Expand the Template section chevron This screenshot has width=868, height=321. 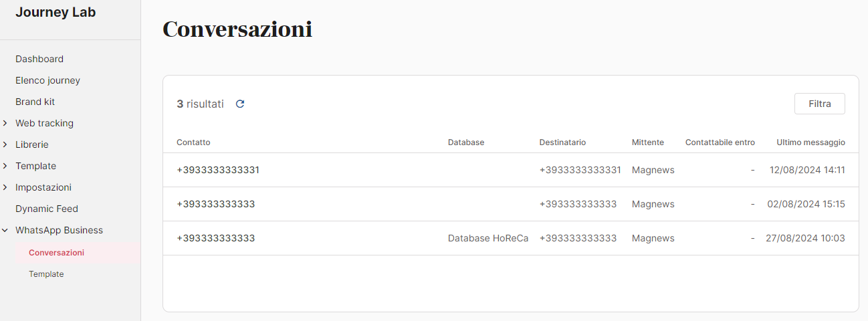pos(5,166)
